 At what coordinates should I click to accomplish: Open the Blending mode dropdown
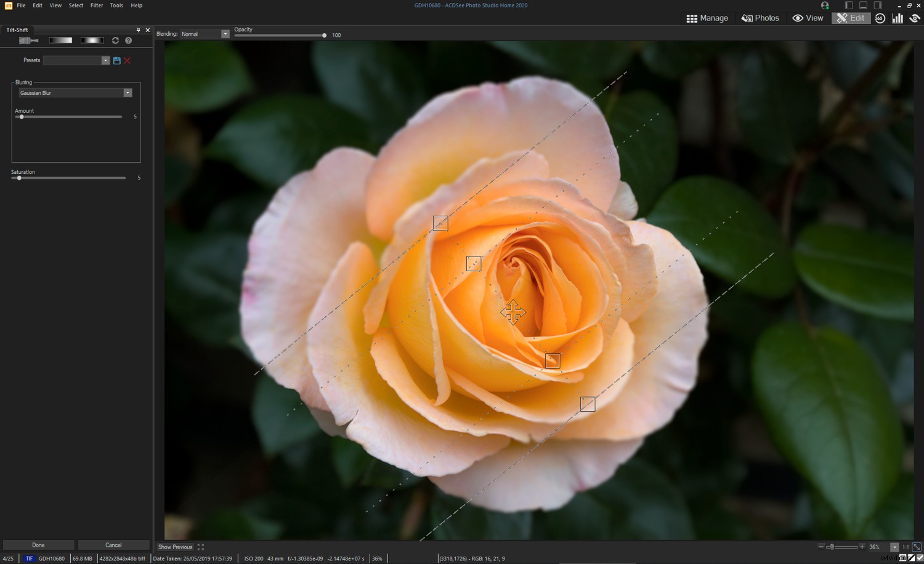[x=224, y=34]
